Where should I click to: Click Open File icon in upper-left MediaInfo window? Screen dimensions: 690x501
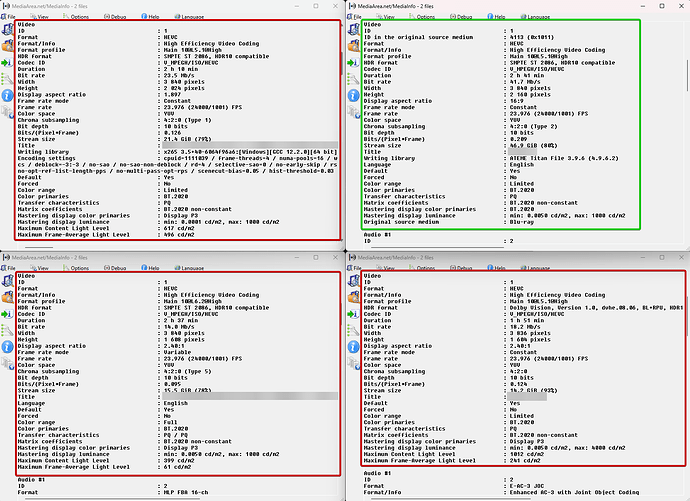coord(7,30)
